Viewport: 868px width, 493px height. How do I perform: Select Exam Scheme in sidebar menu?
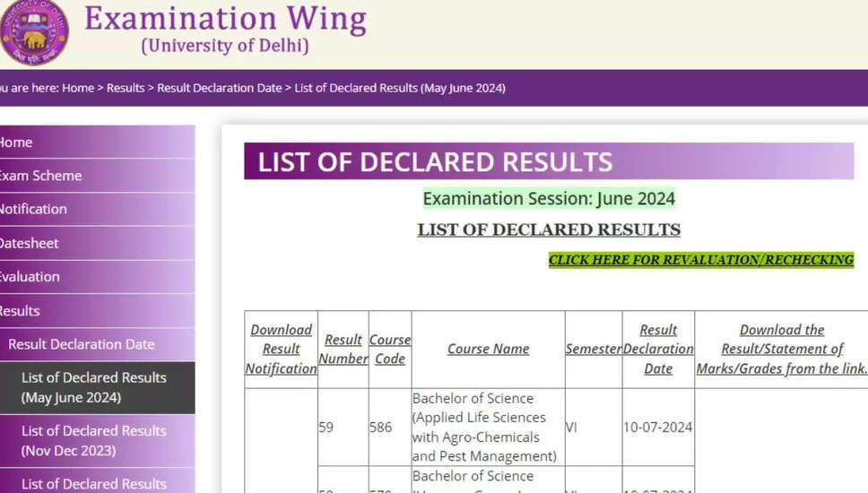click(40, 176)
